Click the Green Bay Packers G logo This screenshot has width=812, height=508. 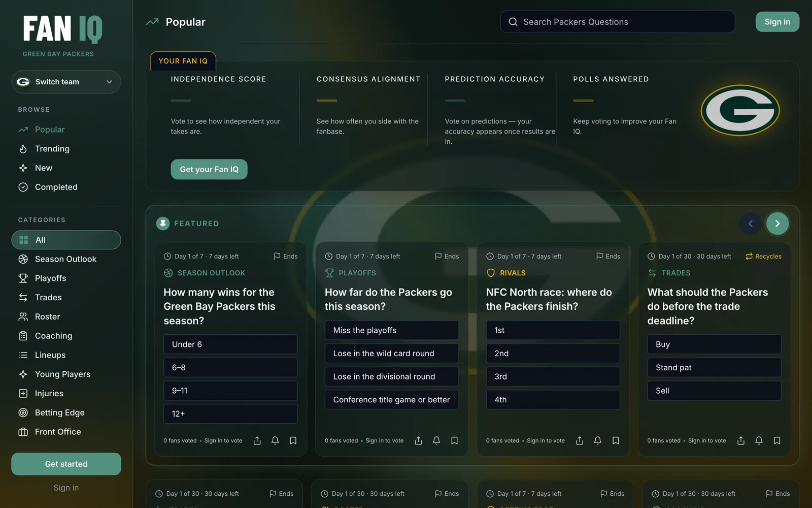(740, 110)
